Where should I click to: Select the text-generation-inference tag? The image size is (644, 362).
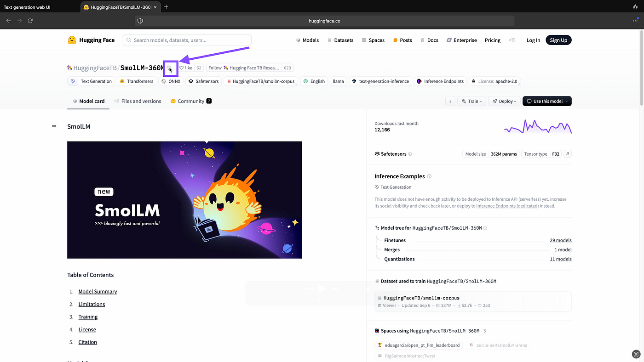pyautogui.click(x=380, y=81)
